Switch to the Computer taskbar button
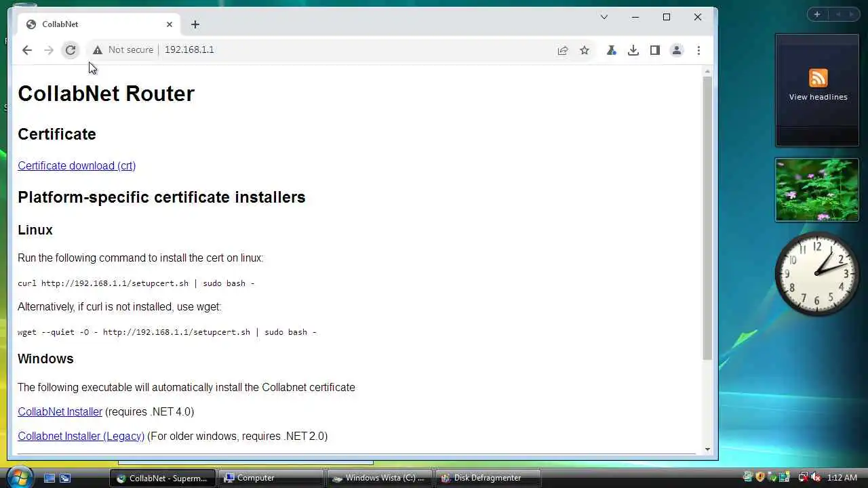 pyautogui.click(x=271, y=478)
